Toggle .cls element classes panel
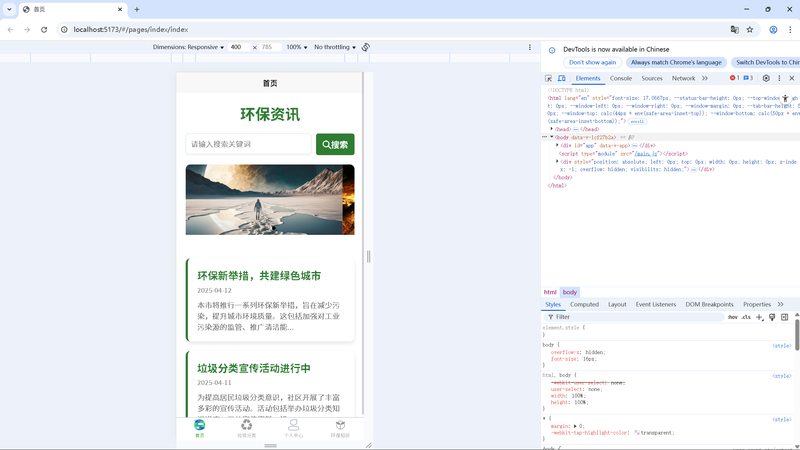This screenshot has width=800, height=450. (x=746, y=317)
